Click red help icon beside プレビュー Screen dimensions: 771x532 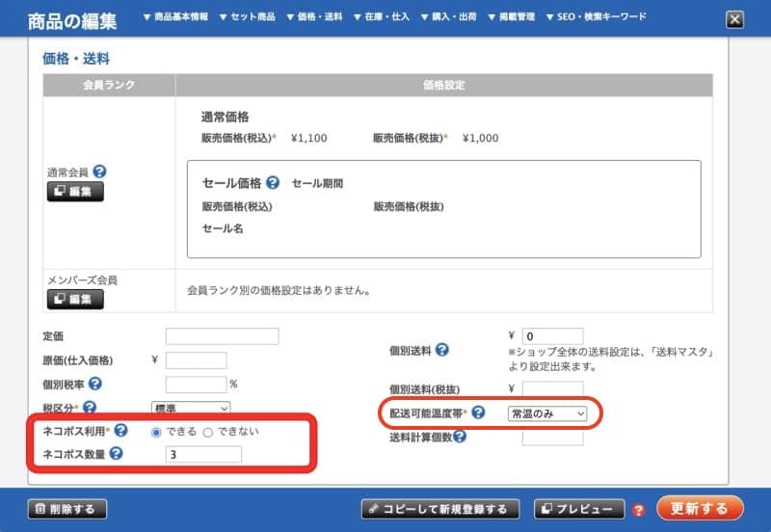(x=638, y=510)
